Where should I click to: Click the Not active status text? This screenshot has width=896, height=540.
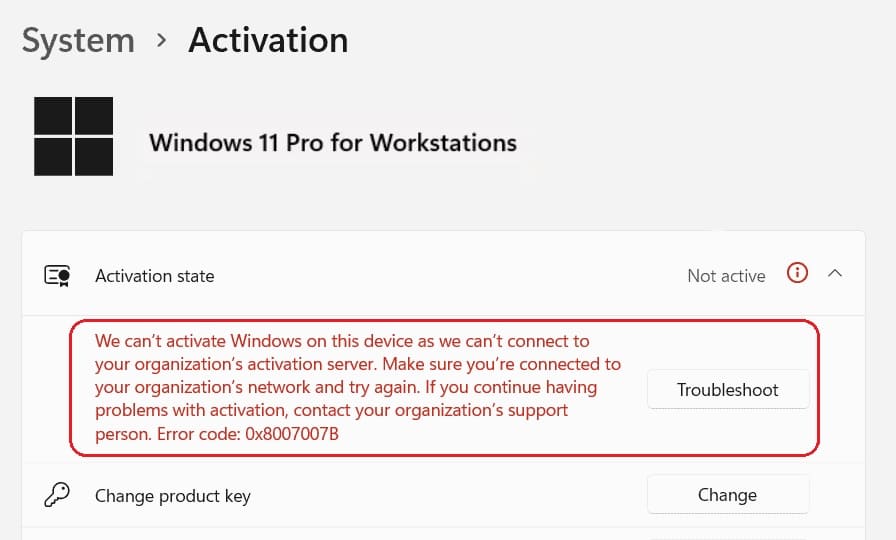point(726,276)
